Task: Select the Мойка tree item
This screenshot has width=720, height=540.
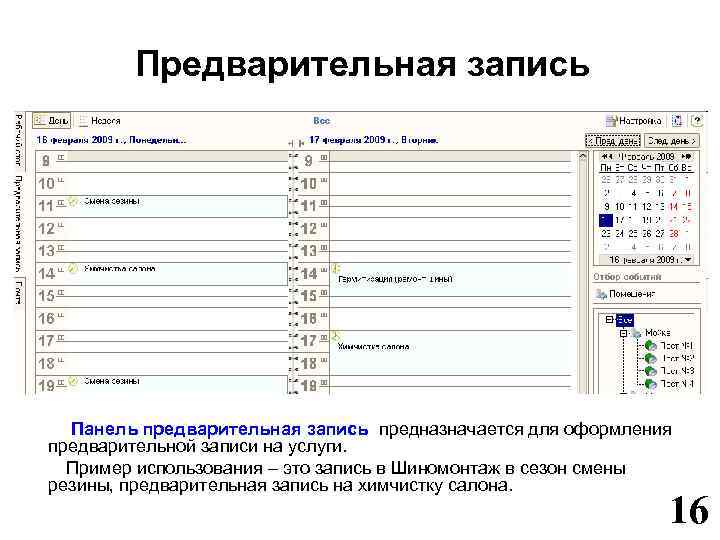Action: click(658, 332)
